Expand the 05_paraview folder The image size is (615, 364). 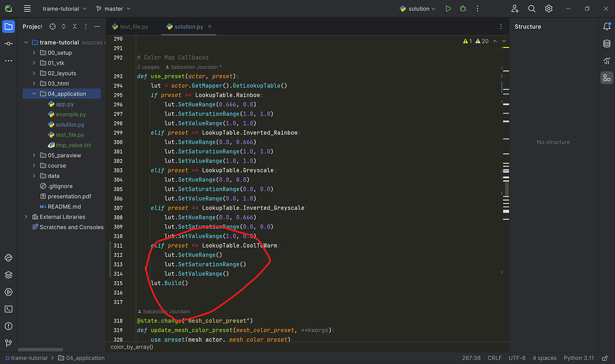pyautogui.click(x=34, y=156)
